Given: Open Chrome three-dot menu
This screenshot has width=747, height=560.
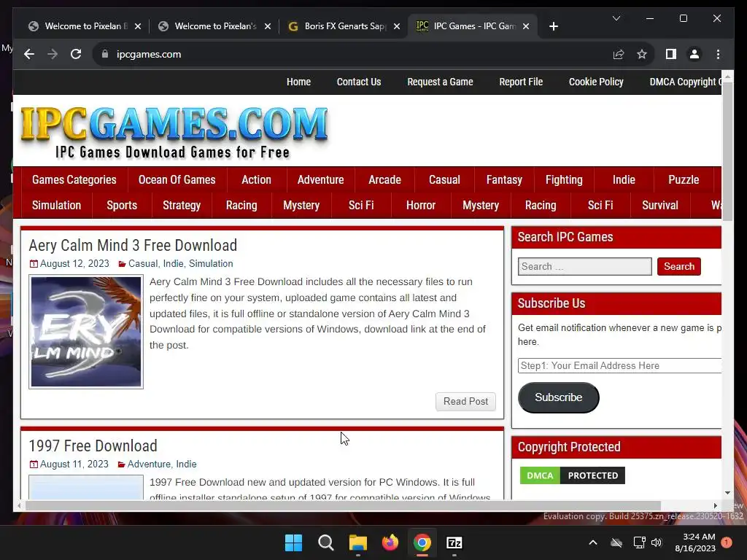Looking at the screenshot, I should [718, 54].
